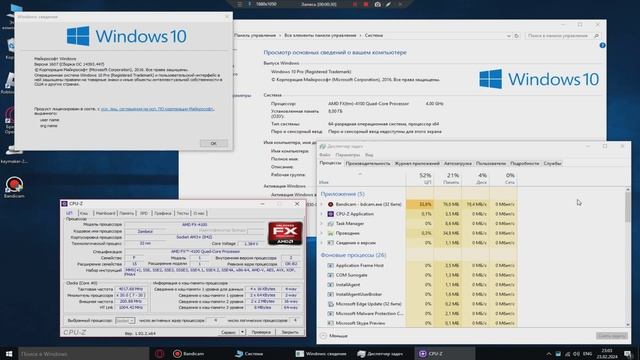The image size is (640, 360).
Task: Expand the Task Manager process row
Action: (322, 224)
